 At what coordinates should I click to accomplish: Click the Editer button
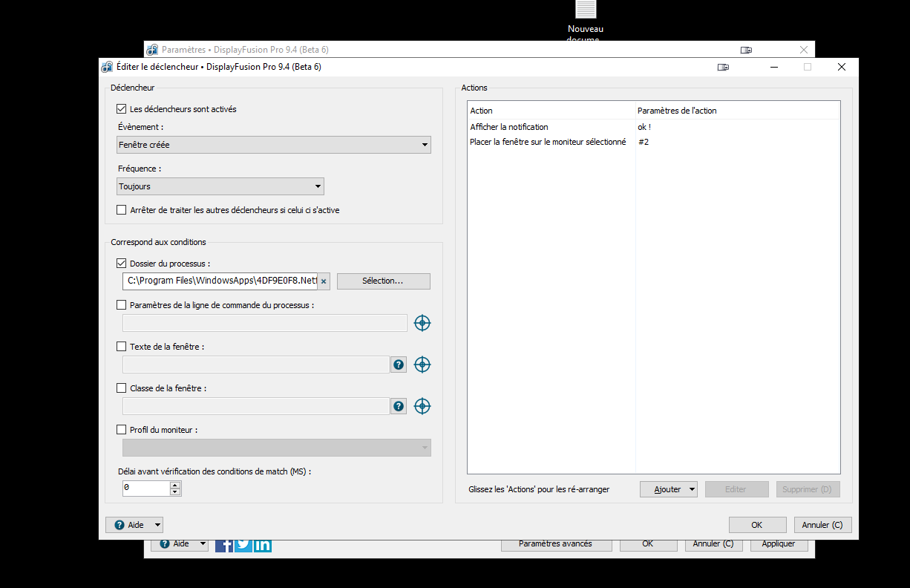point(736,489)
